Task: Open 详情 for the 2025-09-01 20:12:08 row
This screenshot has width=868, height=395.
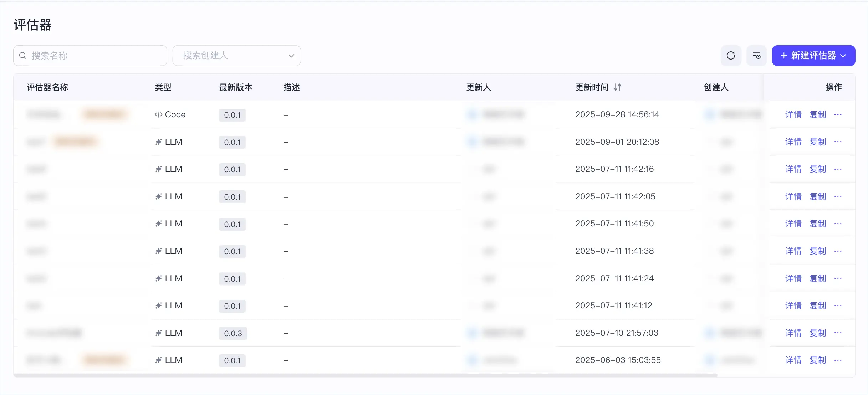Action: (x=793, y=142)
